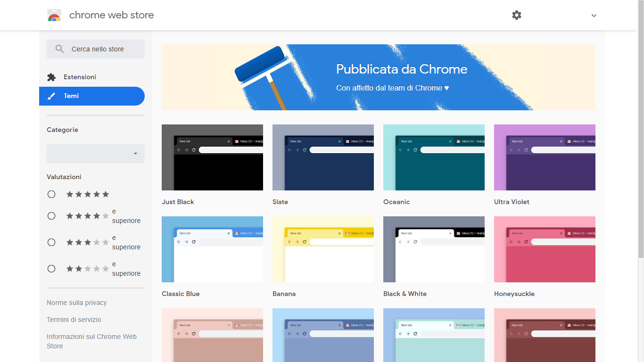This screenshot has width=644, height=362.
Task: Click the 'Black & White' theme title
Action: tap(405, 294)
